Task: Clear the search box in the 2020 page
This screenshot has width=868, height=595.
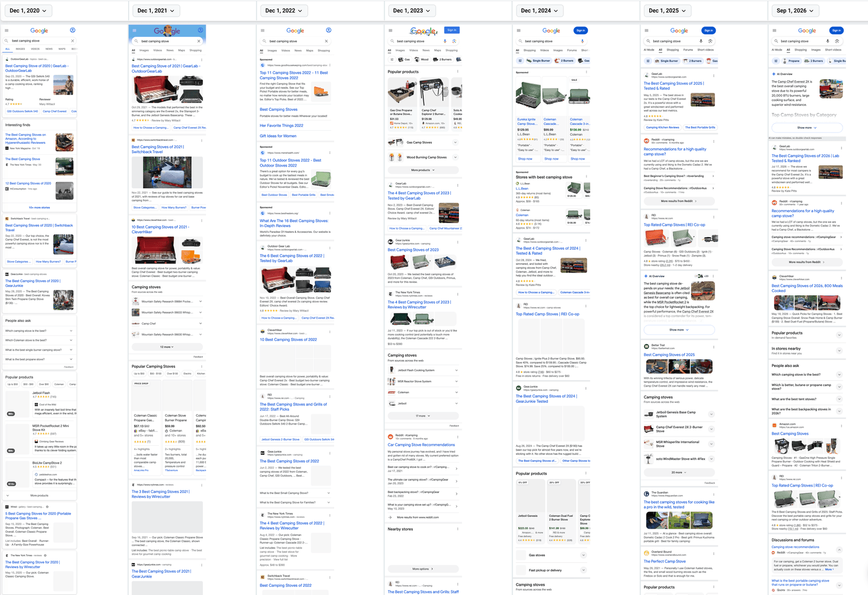Action: coord(72,41)
